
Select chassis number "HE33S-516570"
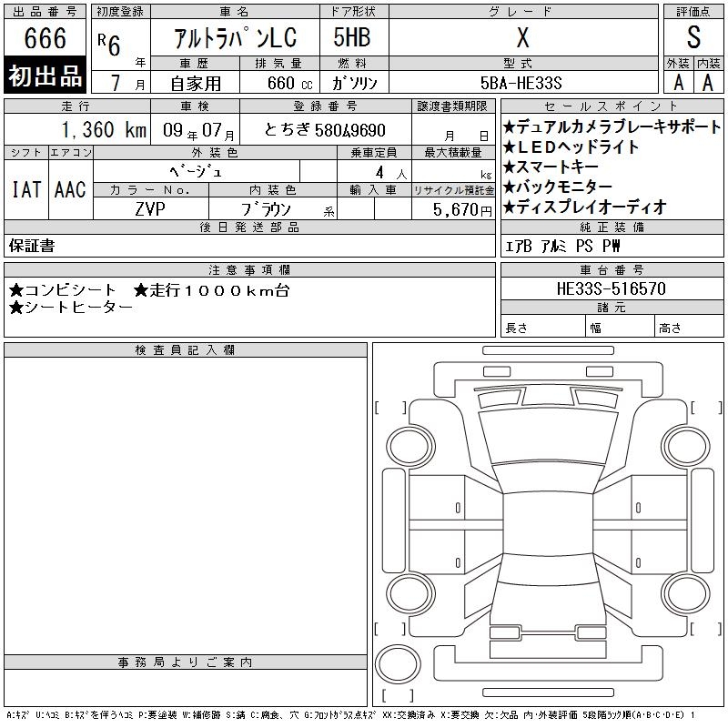click(x=612, y=288)
